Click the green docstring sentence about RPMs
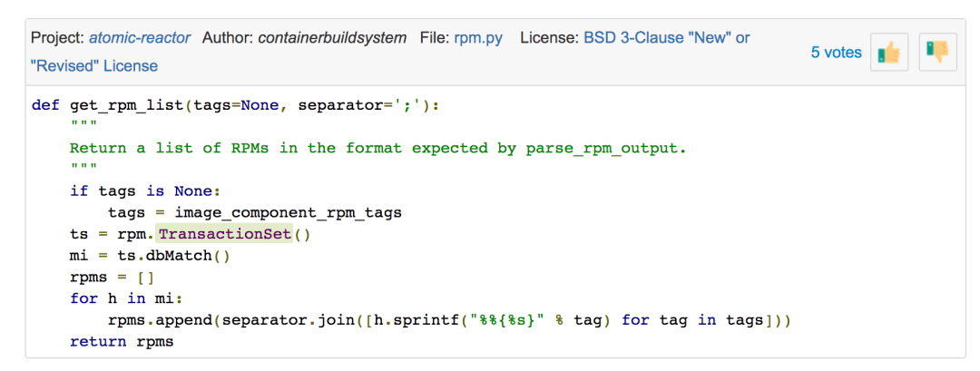Viewport: 980px width, 371px height. point(377,148)
